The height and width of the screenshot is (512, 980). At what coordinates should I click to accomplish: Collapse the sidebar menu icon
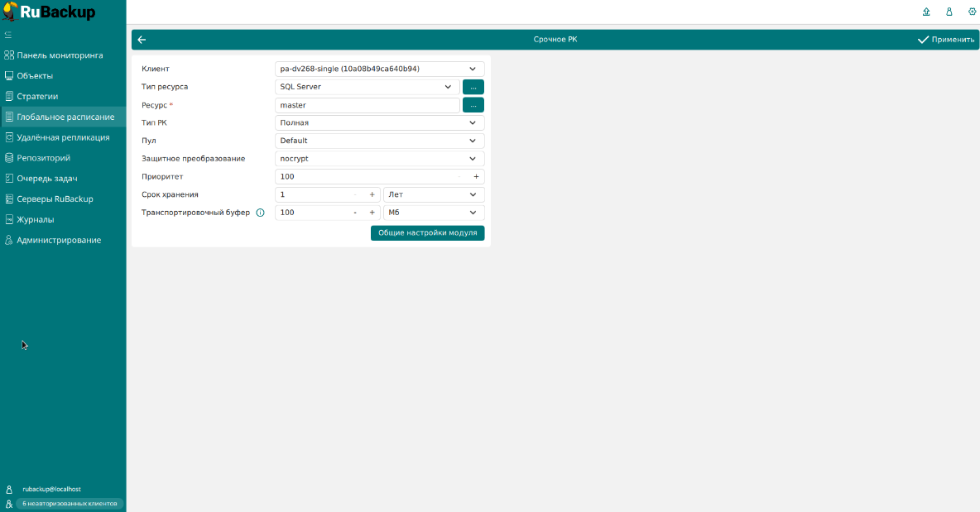click(8, 35)
